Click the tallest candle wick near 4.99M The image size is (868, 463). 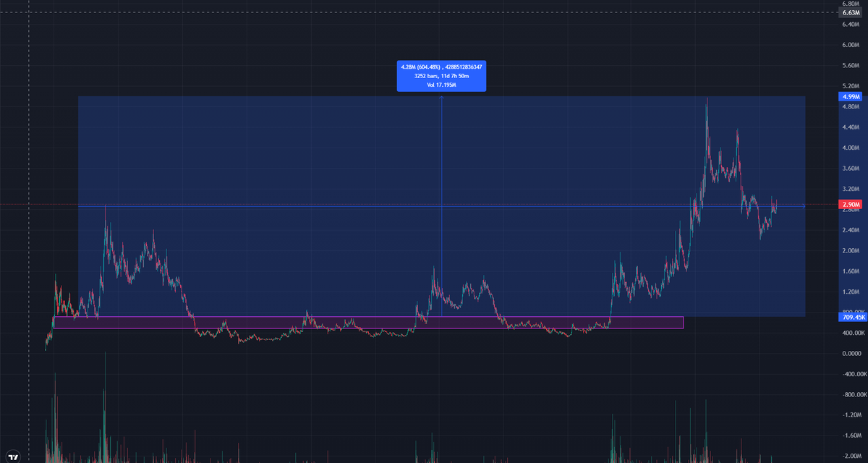[707, 105]
